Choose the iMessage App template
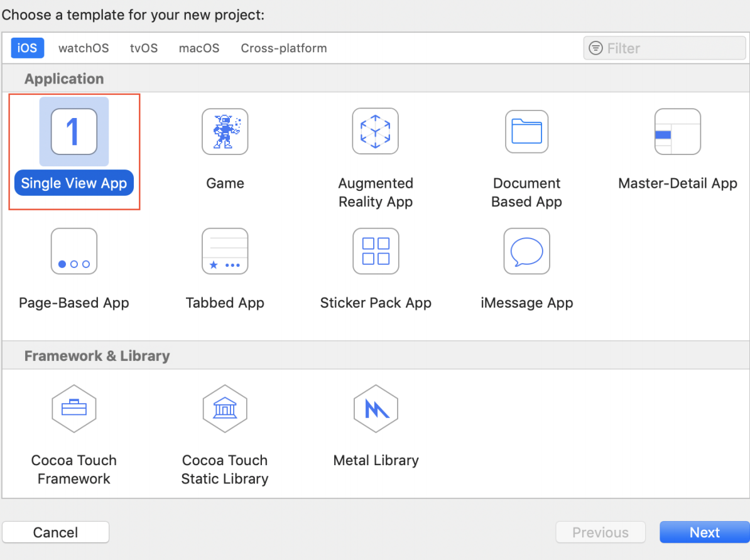Image resolution: width=750 pixels, height=560 pixels. click(526, 251)
